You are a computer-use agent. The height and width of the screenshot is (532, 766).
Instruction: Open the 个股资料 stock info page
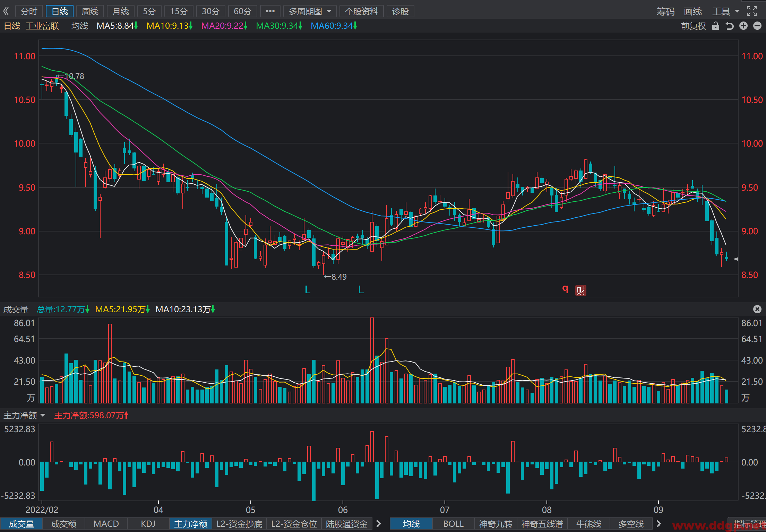pos(361,11)
